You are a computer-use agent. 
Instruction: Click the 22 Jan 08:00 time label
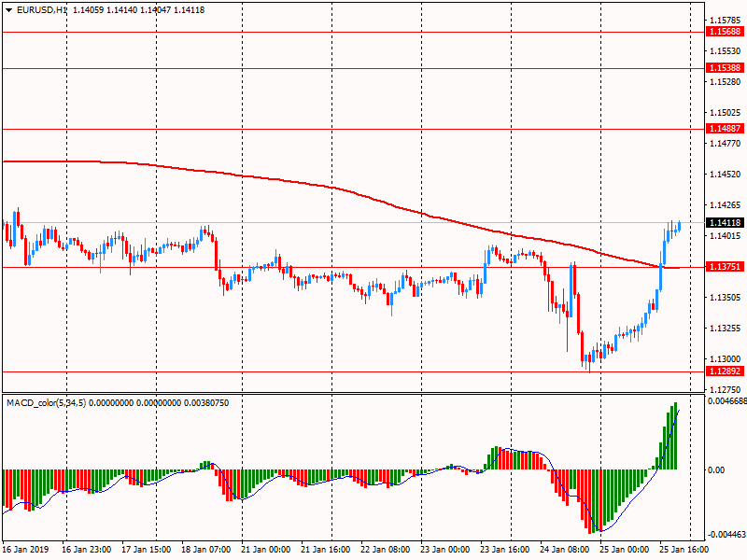385,550
